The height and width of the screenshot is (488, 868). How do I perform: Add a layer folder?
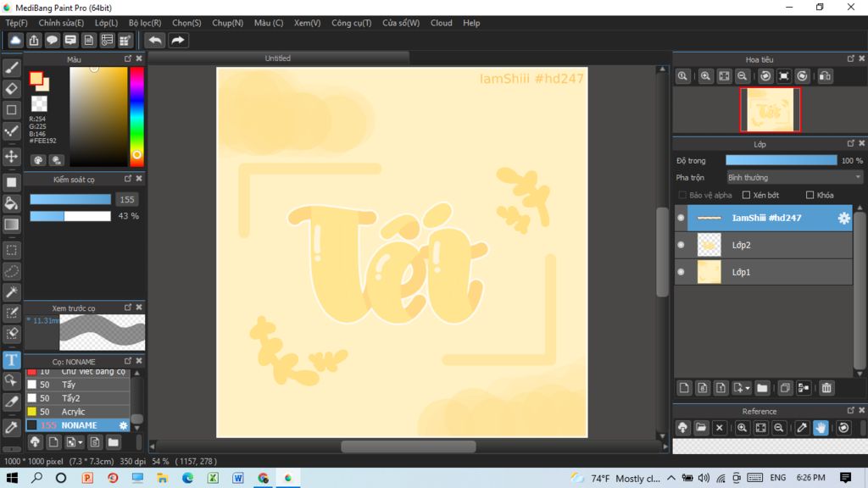tap(762, 388)
